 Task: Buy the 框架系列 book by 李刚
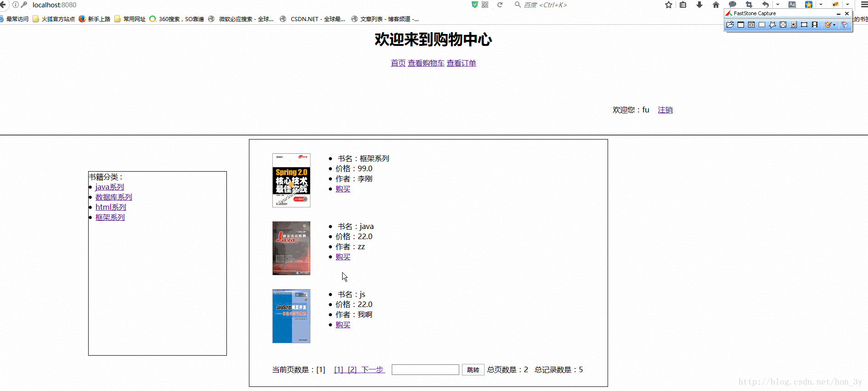(343, 189)
